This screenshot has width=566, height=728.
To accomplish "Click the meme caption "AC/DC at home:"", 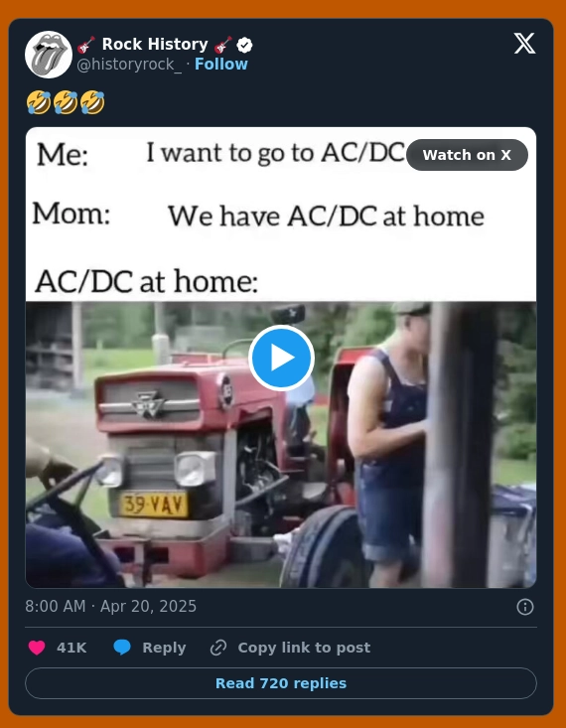I will tap(147, 281).
